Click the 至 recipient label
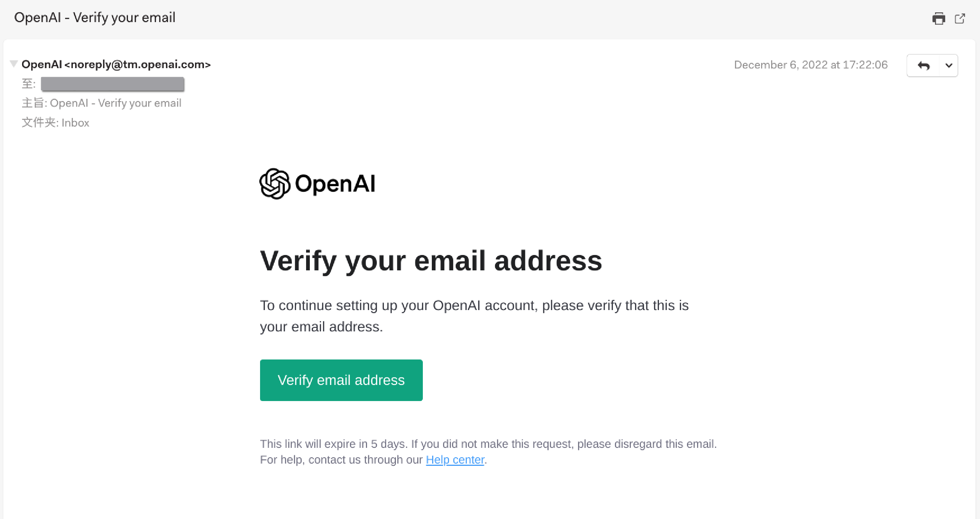 click(28, 84)
